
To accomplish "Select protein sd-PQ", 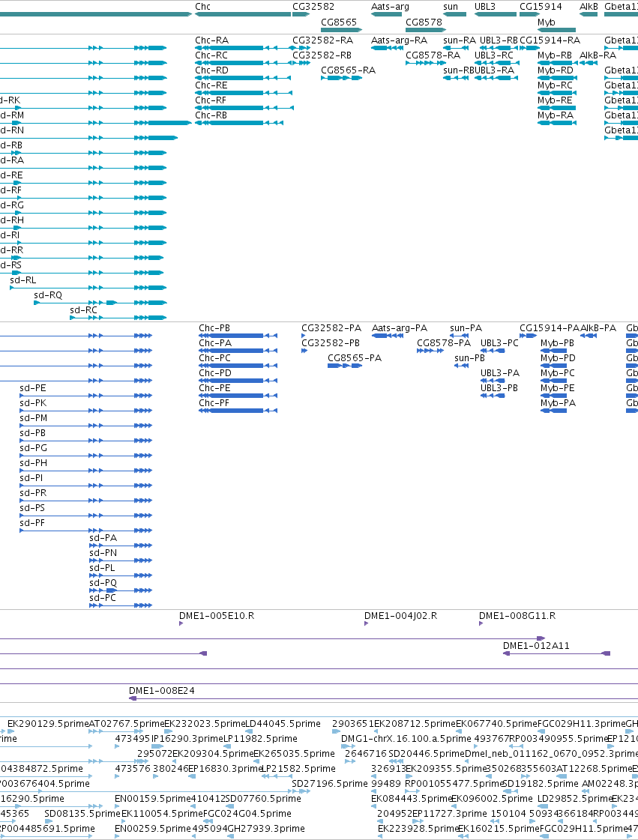I will tap(121, 590).
